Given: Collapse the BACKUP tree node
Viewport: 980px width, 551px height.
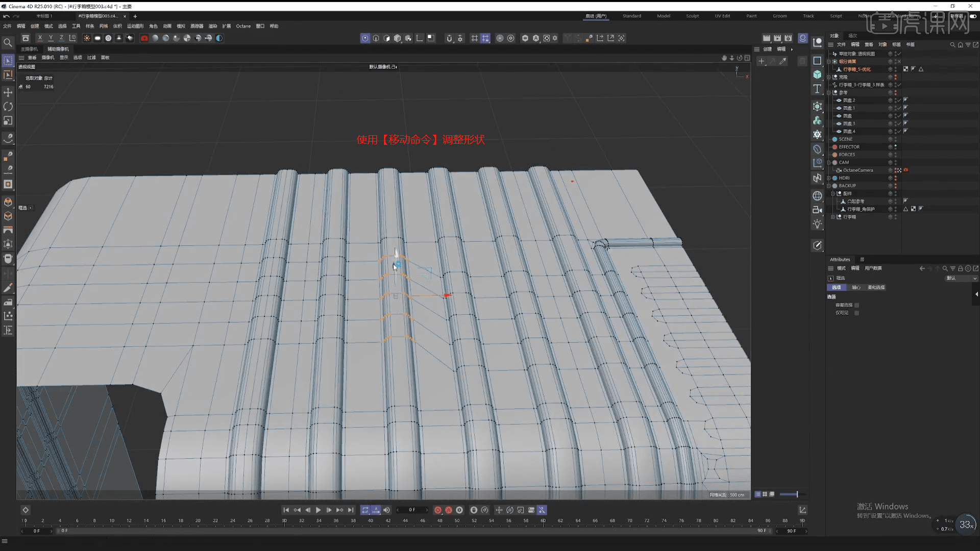Looking at the screenshot, I should pos(829,186).
